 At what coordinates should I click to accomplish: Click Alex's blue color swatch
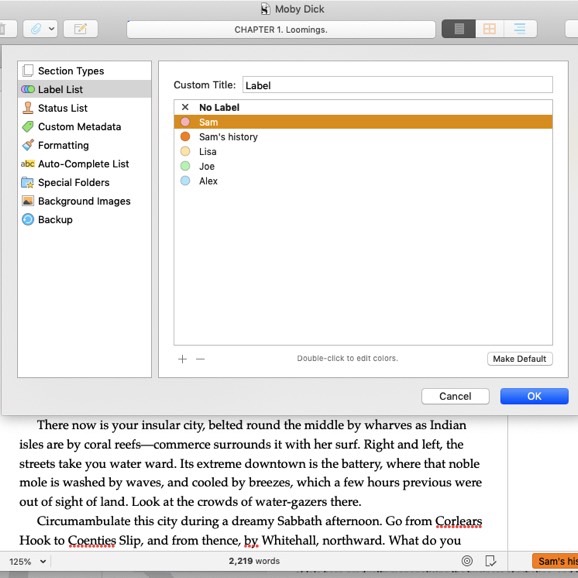(185, 181)
